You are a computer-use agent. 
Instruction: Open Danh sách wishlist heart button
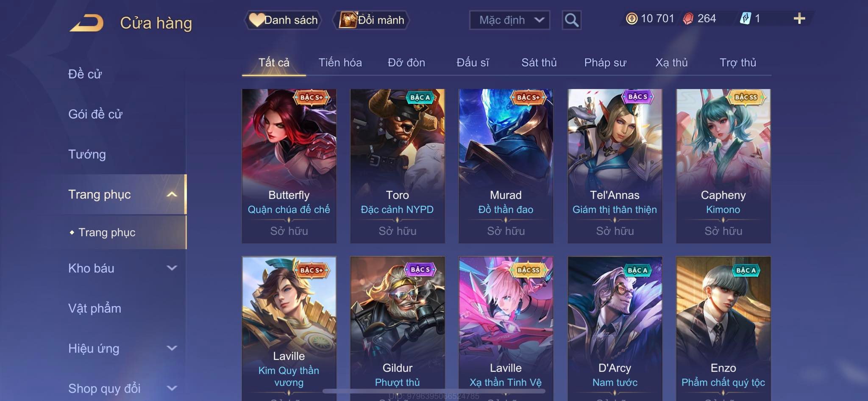283,20
